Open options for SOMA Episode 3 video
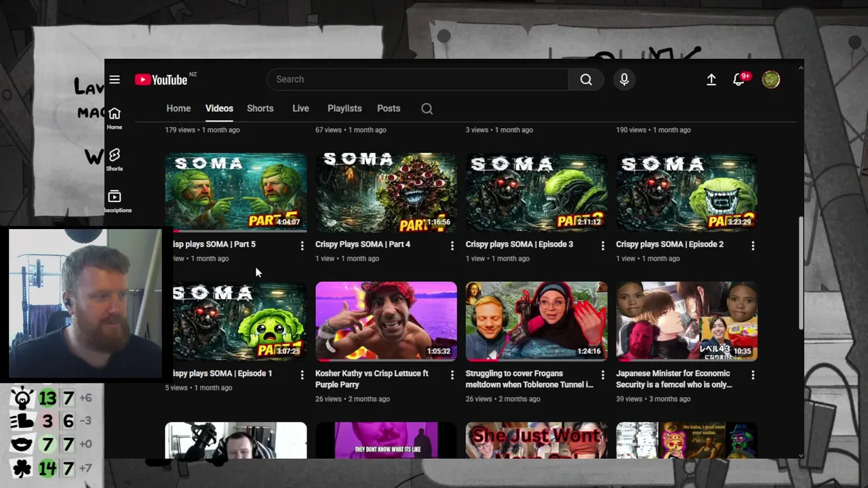Viewport: 868px width, 488px height. pos(603,245)
